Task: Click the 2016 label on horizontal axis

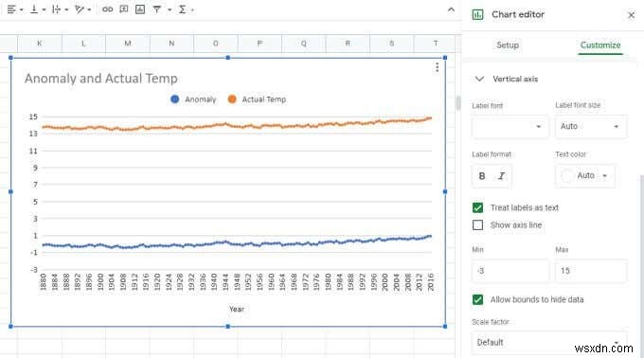Action: click(x=430, y=282)
